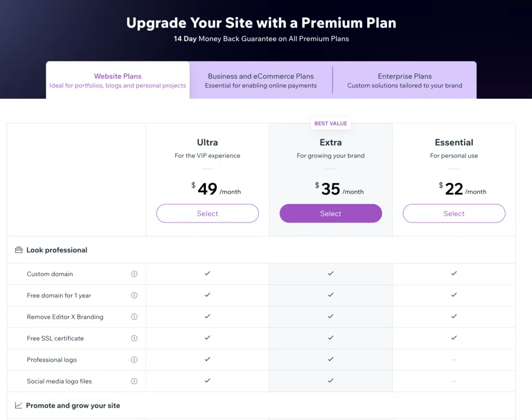Open info icon next to Remove Editor X Branding
The width and height of the screenshot is (532, 420).
[x=134, y=317]
